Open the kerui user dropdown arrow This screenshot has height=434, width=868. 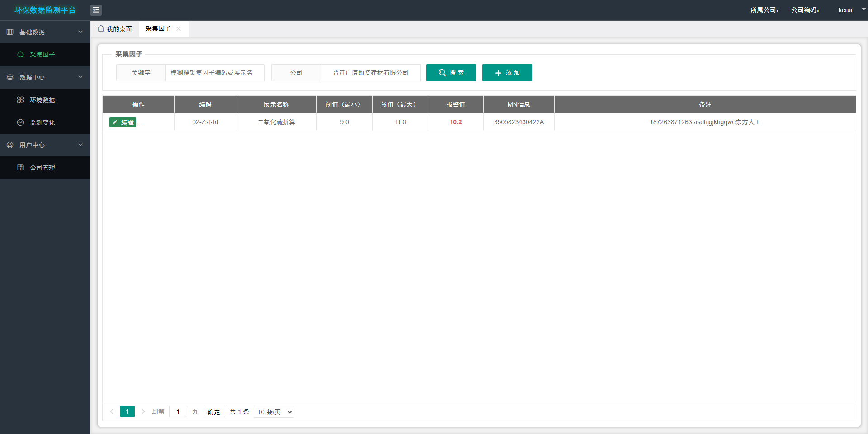[863, 9]
